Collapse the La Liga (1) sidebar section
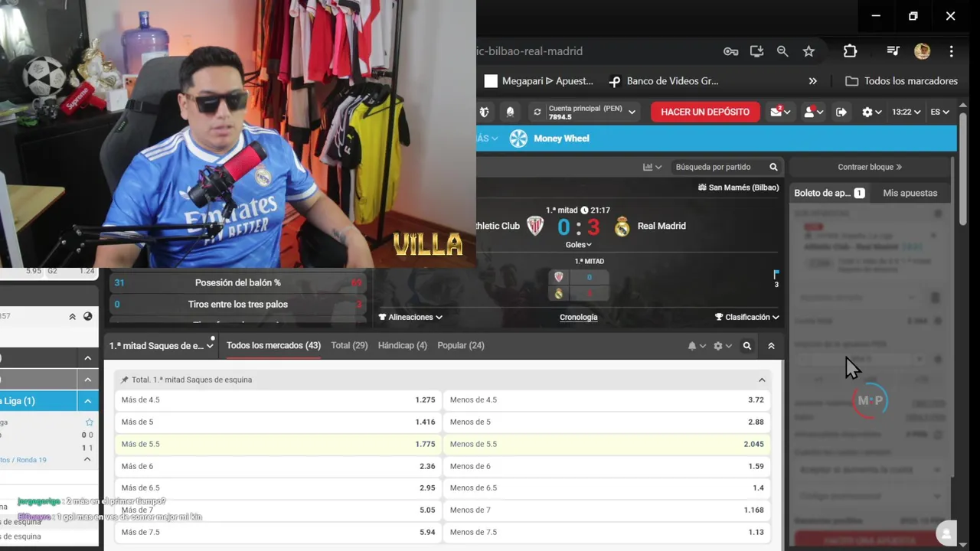Screen dimensions: 980x551 tap(87, 401)
